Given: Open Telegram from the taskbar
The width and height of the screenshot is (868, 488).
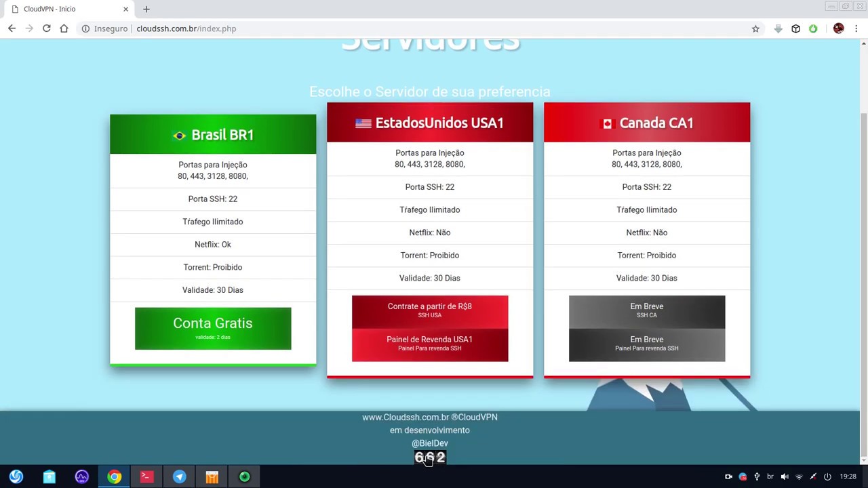Looking at the screenshot, I should pyautogui.click(x=179, y=477).
